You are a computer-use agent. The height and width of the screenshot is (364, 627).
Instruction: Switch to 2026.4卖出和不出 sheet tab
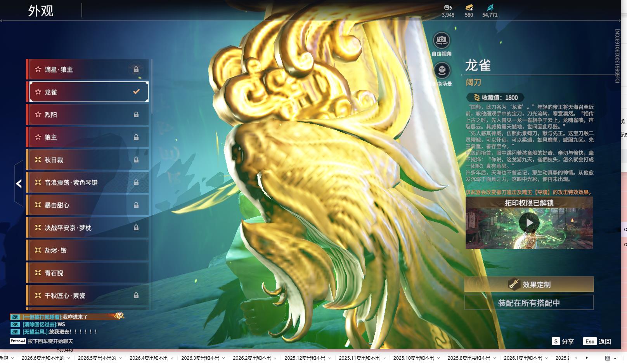(x=149, y=358)
